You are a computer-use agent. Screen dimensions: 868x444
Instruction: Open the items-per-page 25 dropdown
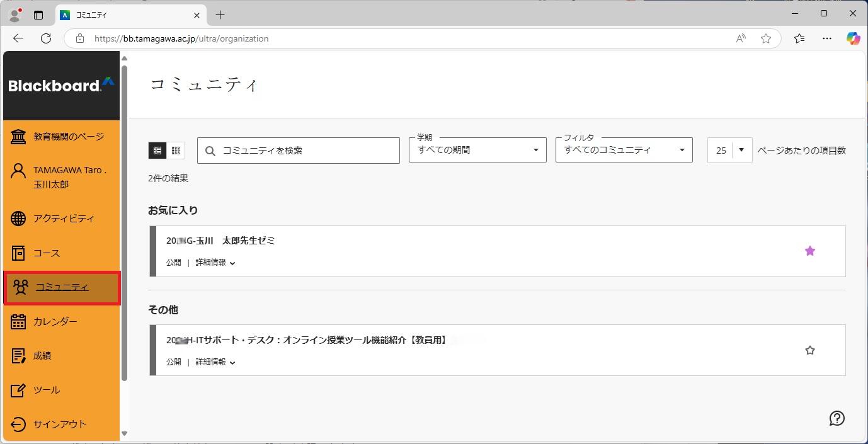point(729,150)
